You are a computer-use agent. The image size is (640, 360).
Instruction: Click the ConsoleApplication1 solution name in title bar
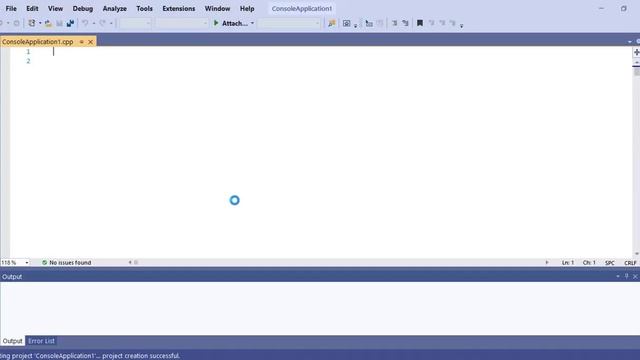pyautogui.click(x=302, y=9)
